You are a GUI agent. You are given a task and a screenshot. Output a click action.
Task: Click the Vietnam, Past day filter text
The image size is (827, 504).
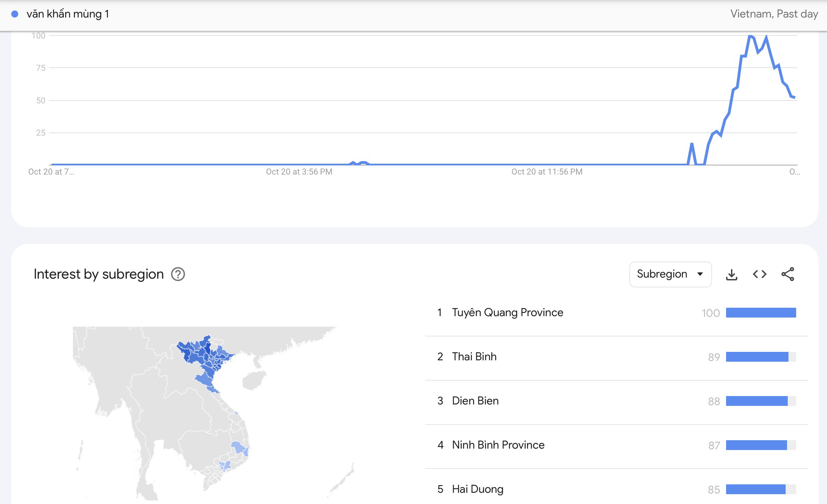[x=774, y=14]
